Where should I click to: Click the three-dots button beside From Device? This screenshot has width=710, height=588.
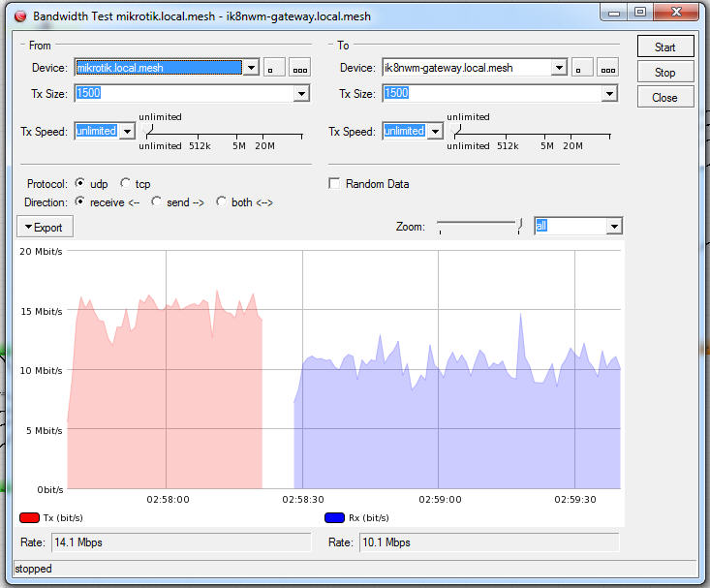pyautogui.click(x=299, y=68)
